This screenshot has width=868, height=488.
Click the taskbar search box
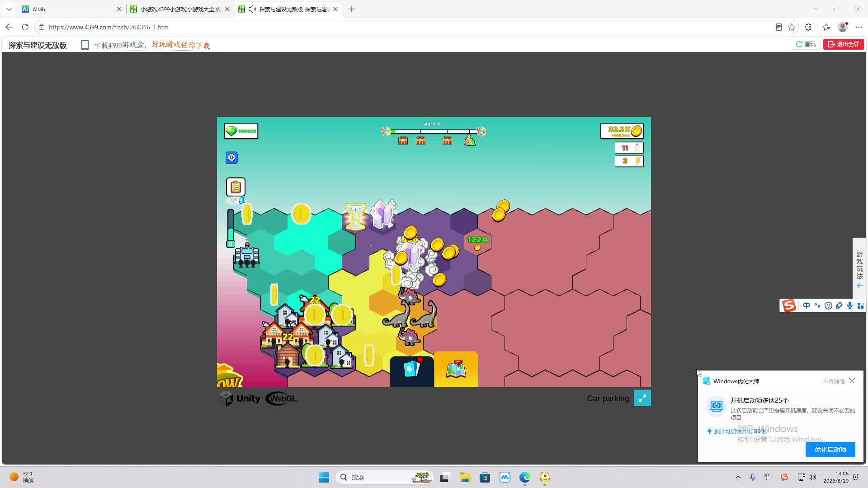coord(385,477)
